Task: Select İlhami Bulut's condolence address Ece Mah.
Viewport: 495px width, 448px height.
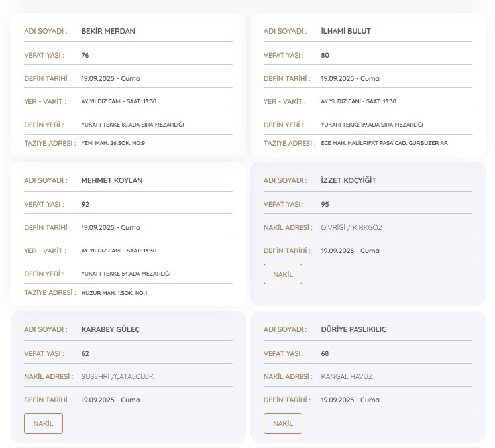Action: (384, 143)
